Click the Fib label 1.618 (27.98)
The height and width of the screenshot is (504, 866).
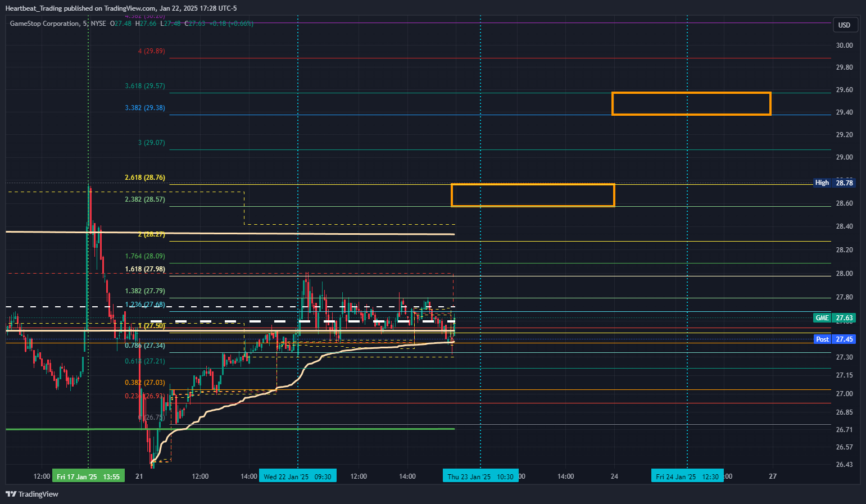(x=145, y=269)
